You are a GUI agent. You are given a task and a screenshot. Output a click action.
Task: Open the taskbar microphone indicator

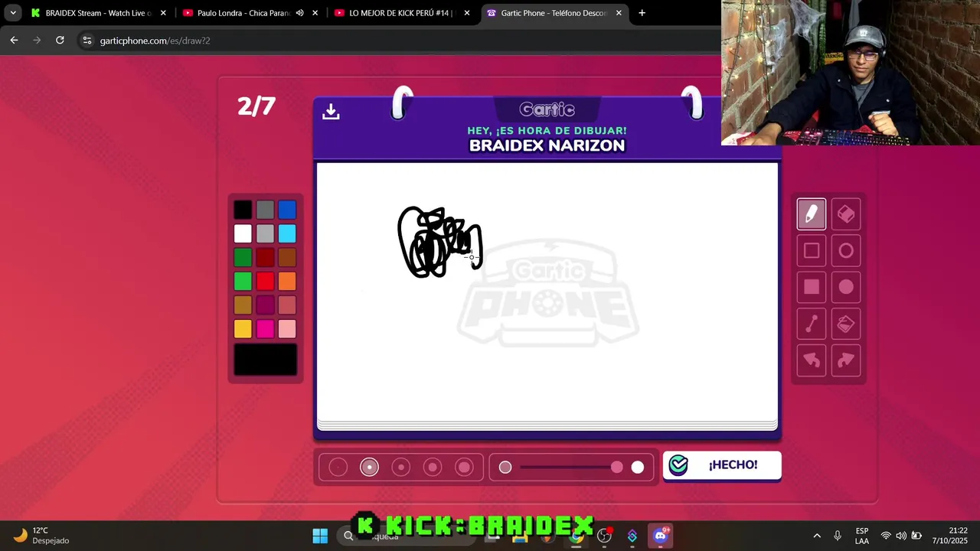(838, 536)
